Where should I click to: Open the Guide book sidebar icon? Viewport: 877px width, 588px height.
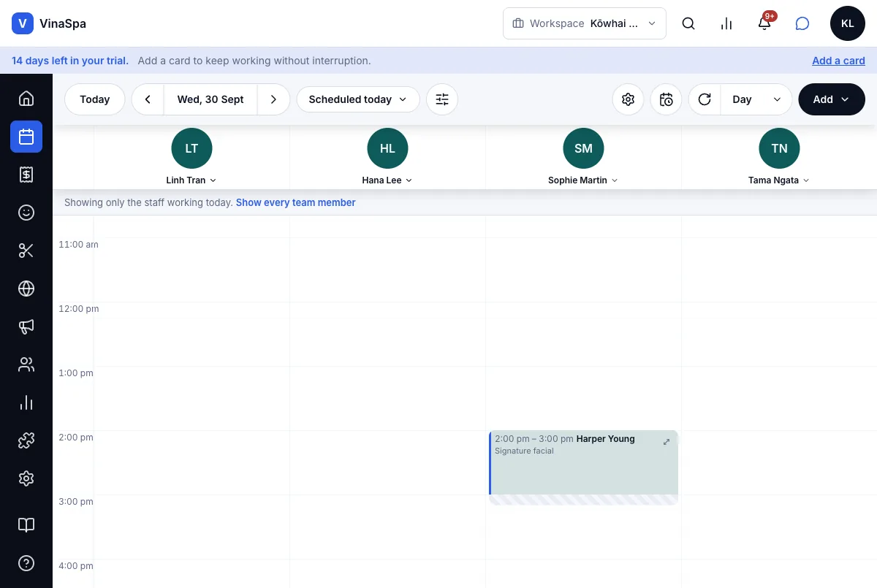click(26, 525)
